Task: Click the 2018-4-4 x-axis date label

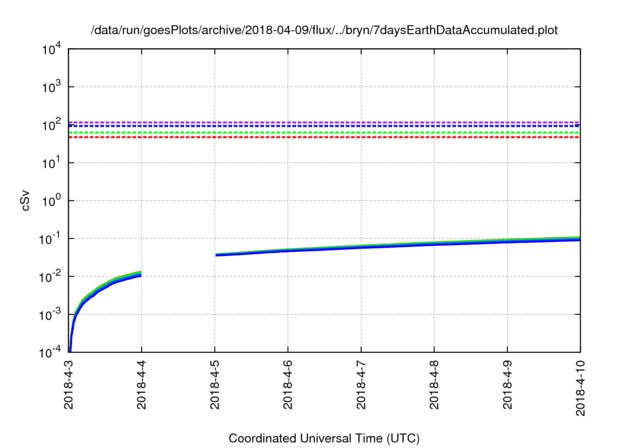Action: click(142, 384)
